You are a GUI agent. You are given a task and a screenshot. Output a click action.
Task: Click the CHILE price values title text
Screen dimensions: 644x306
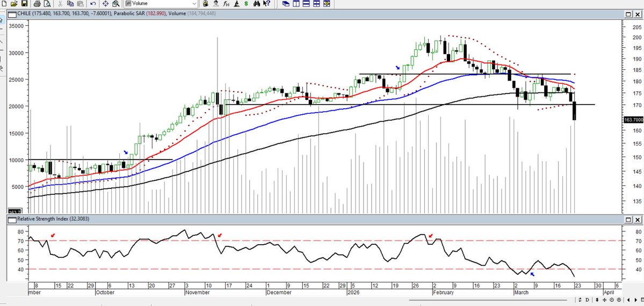click(64, 13)
